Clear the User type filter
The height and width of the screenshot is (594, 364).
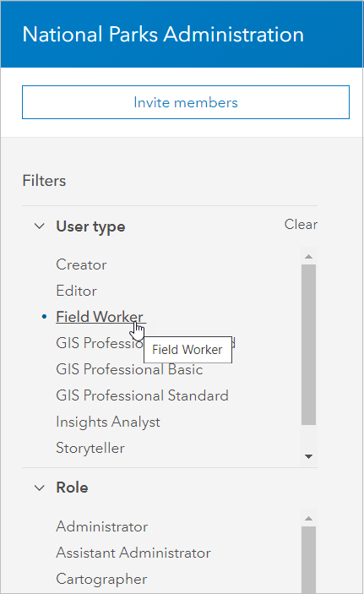pos(301,224)
